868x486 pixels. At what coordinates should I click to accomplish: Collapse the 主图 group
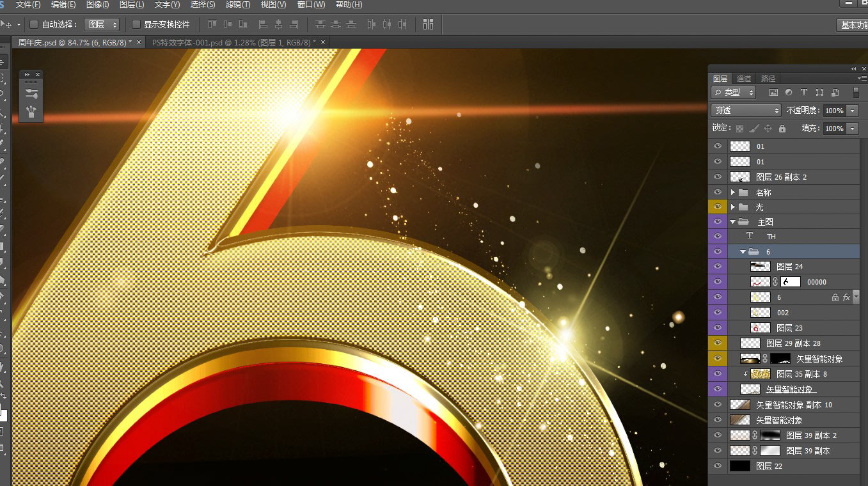click(x=733, y=222)
